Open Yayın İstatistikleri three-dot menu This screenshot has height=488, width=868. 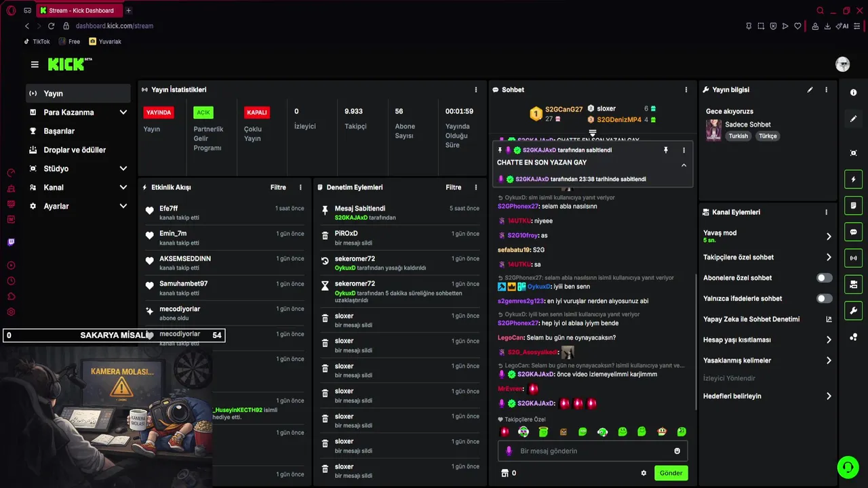click(x=475, y=89)
